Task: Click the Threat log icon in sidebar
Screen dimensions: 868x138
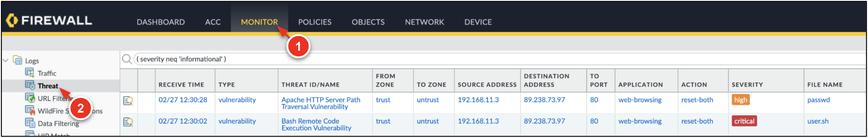Action: [x=30, y=85]
